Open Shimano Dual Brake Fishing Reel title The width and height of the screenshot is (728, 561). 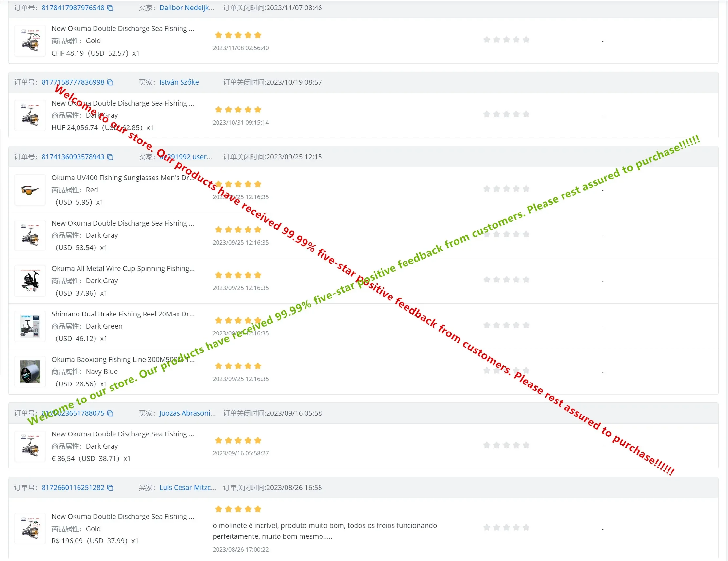click(123, 314)
